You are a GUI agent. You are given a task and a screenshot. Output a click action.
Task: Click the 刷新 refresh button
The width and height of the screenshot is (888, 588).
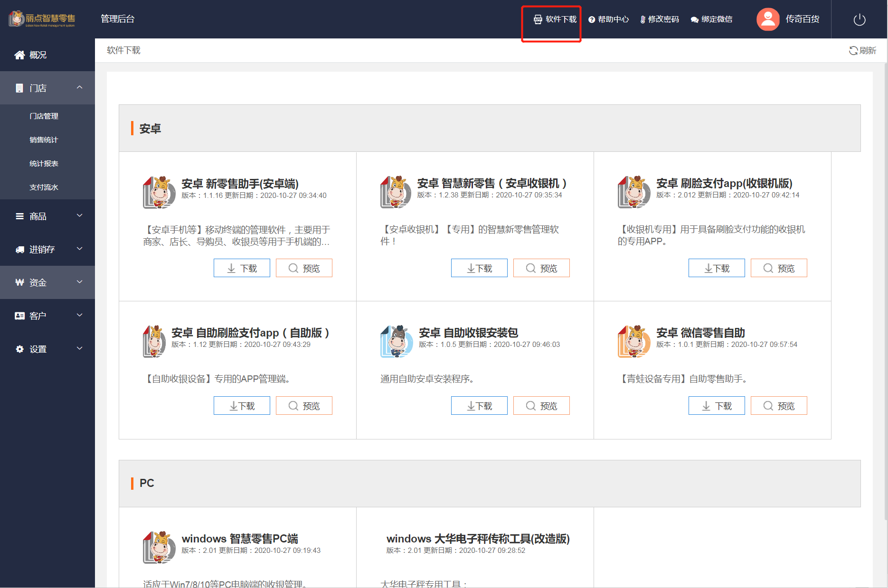coord(862,50)
